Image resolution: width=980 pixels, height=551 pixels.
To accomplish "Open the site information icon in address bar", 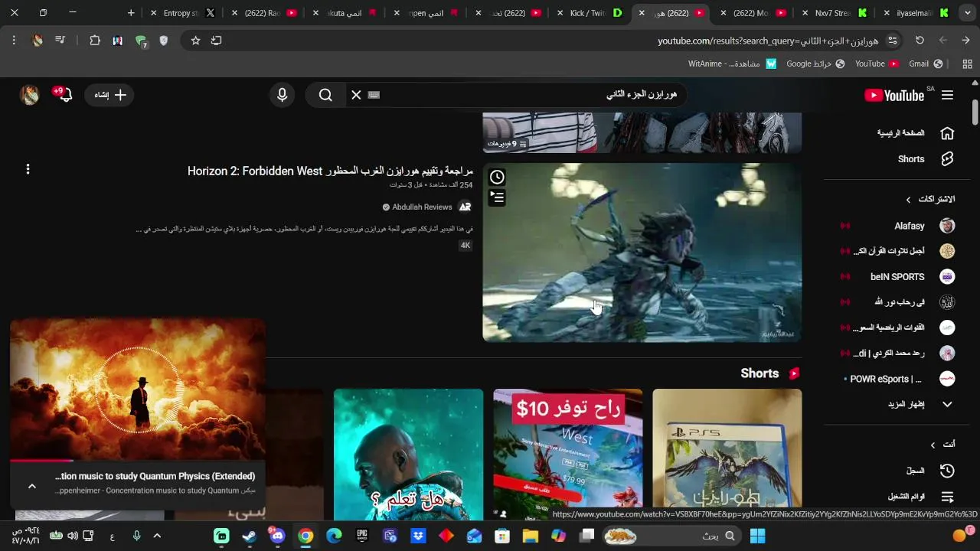I will 892,41.
